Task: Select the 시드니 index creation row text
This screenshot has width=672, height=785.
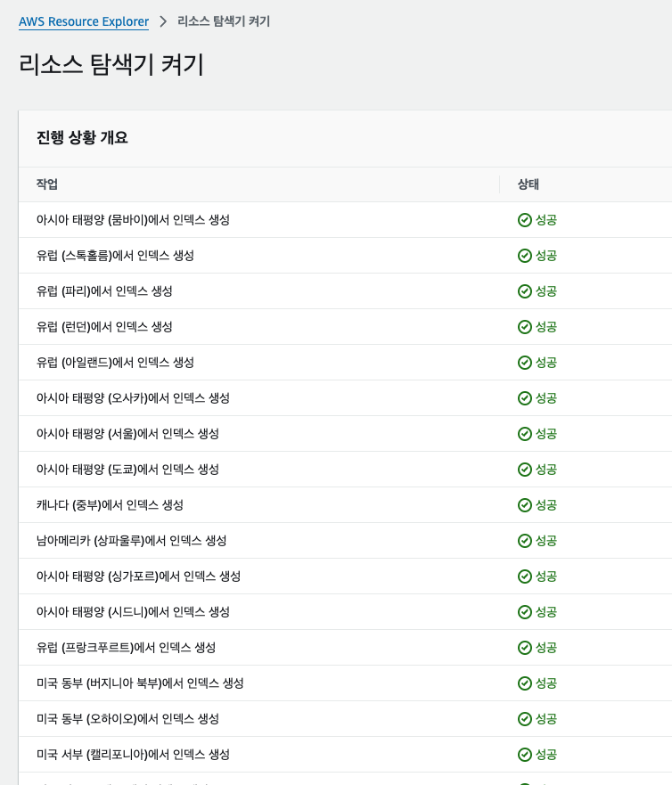Action: pos(133,612)
